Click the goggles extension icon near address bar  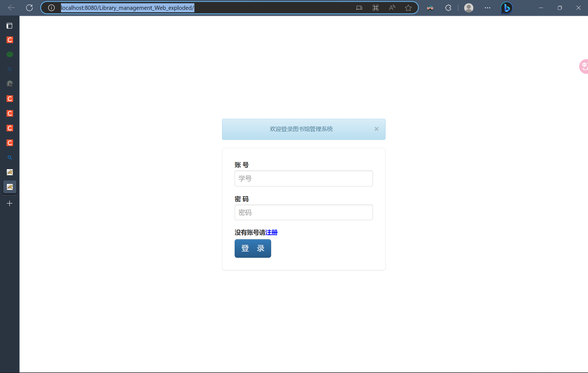tap(430, 8)
